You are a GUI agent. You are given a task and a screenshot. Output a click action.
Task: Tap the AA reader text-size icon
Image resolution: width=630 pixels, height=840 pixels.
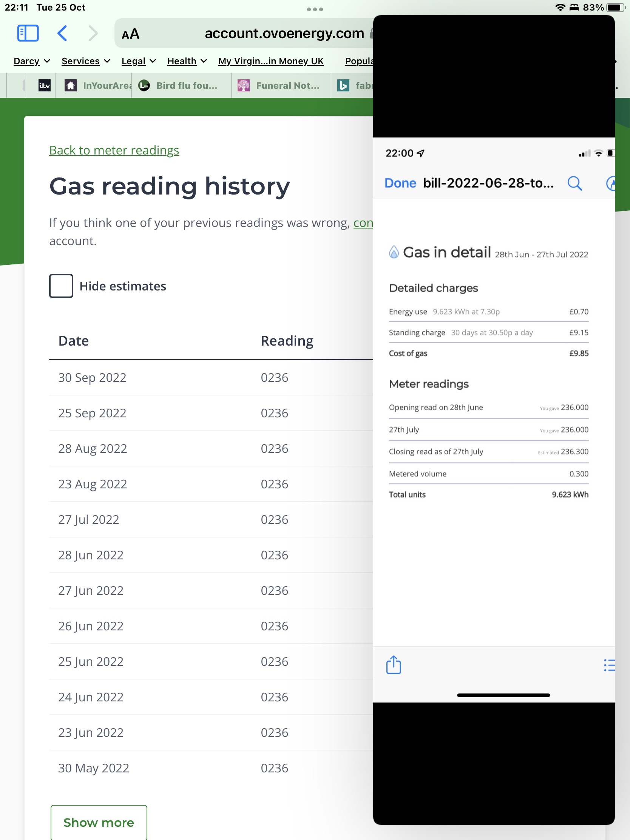pyautogui.click(x=130, y=34)
